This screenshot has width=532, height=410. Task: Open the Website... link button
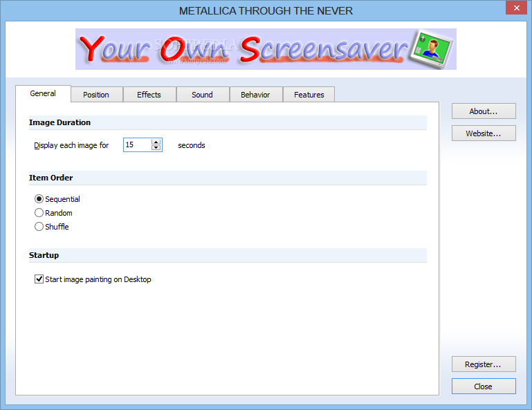click(484, 133)
